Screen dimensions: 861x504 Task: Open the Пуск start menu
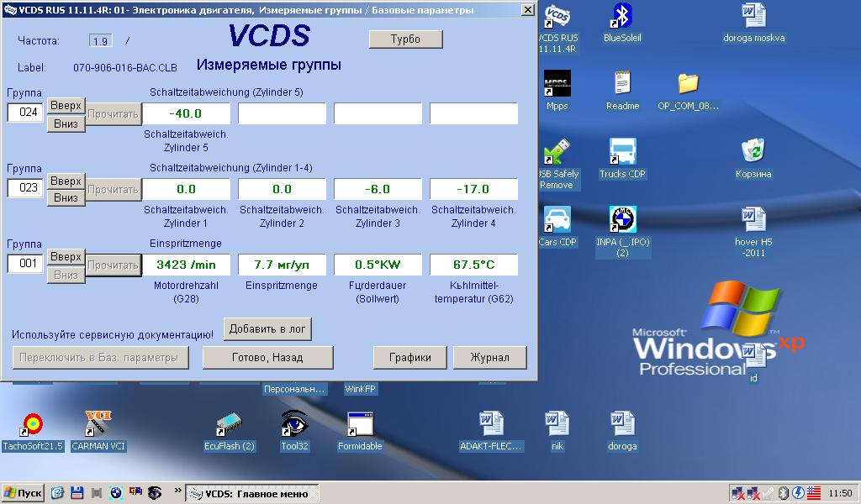point(23,493)
